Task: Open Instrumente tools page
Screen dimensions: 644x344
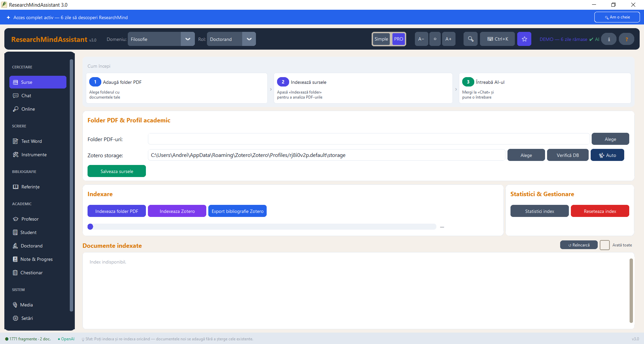Action: click(38, 155)
